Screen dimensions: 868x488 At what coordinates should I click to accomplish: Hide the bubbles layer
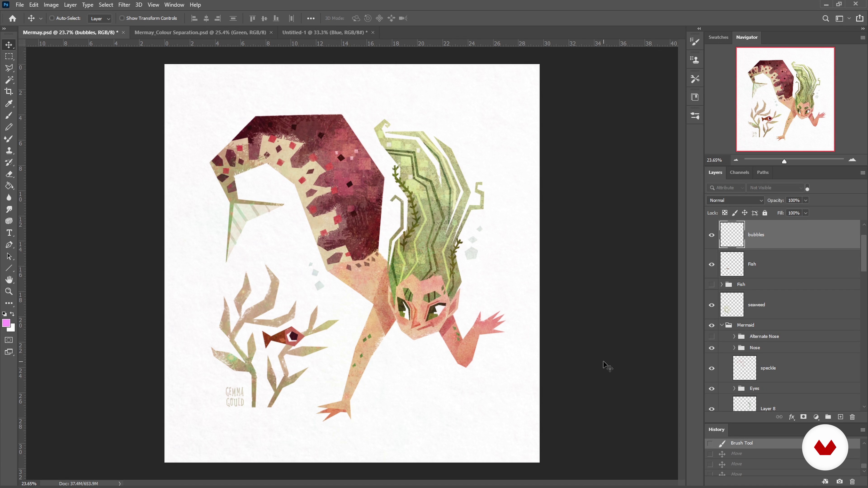pyautogui.click(x=712, y=235)
